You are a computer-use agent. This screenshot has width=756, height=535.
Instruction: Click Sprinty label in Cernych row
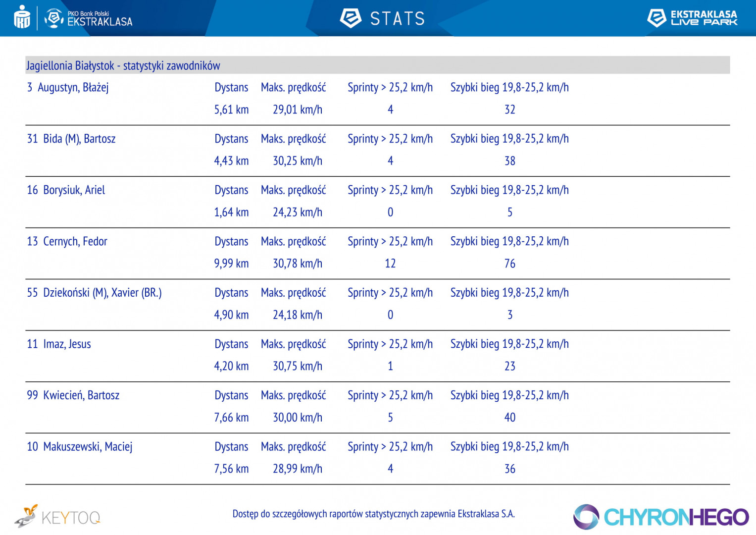[390, 241]
